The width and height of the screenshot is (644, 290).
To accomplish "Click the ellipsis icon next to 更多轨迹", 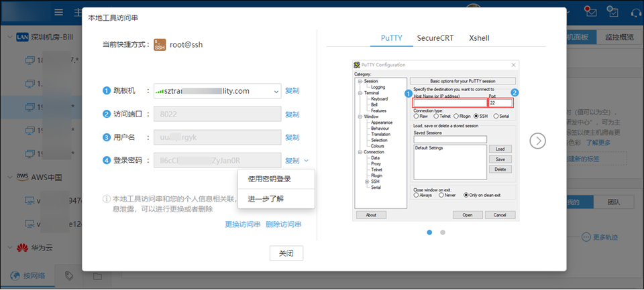I will click(x=585, y=237).
